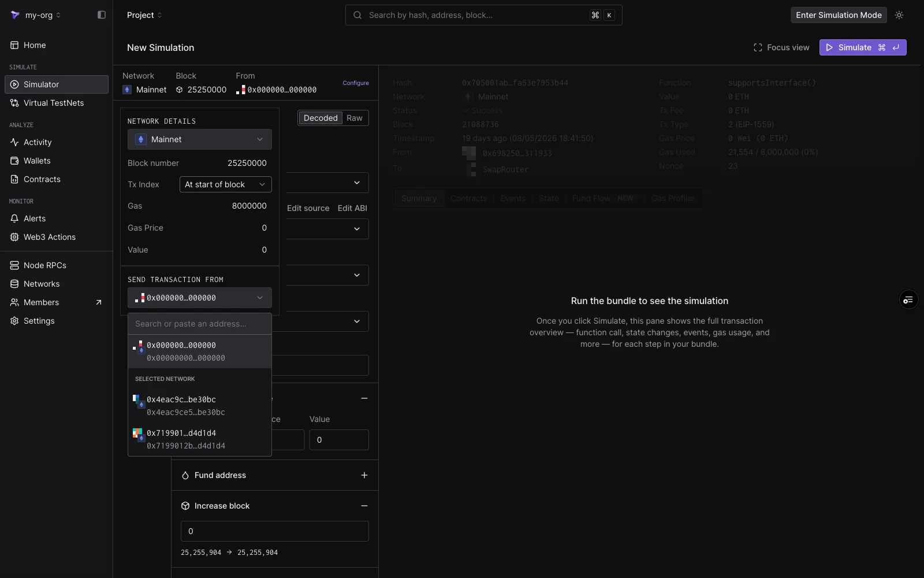Expand Fund address with plus icon
This screenshot has width=924, height=578.
coord(364,475)
